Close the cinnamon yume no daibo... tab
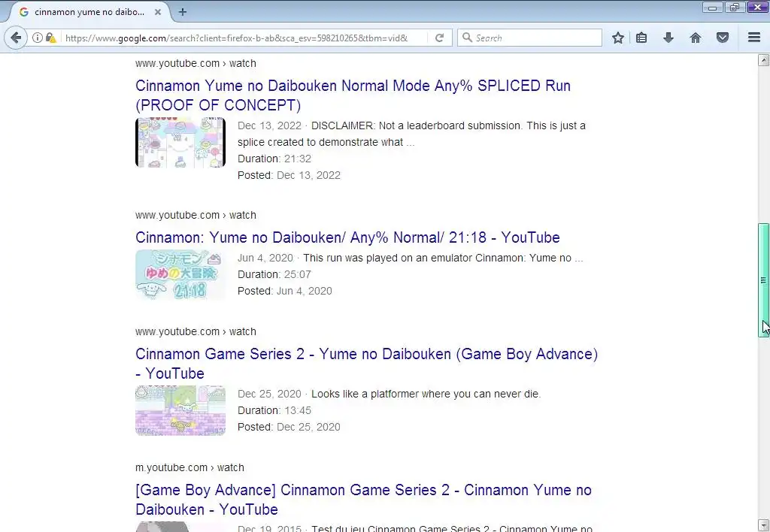 [158, 12]
